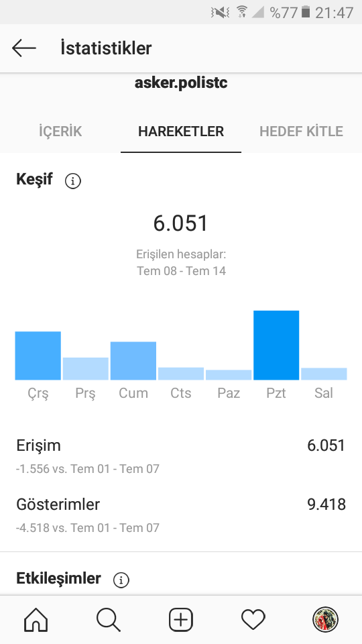Switch to the İÇERİK tab

60,131
